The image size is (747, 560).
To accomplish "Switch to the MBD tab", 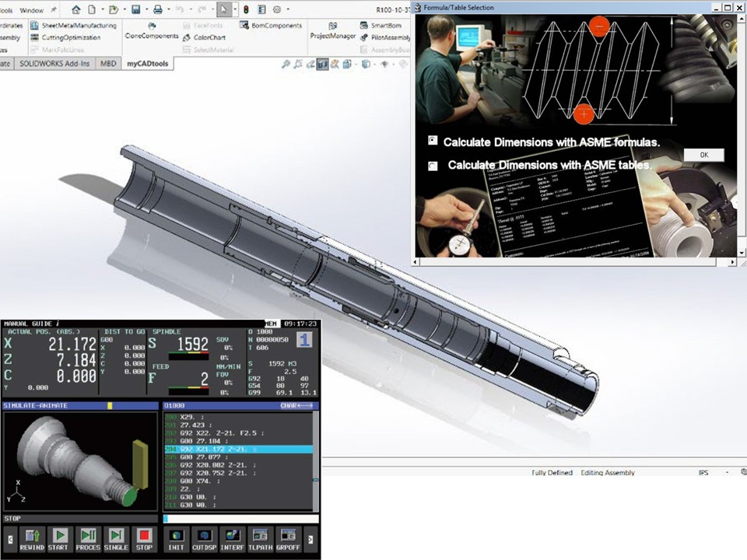I will [x=108, y=63].
